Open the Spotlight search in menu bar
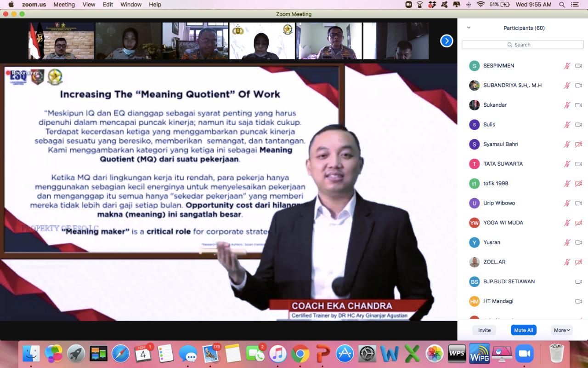 (x=562, y=5)
